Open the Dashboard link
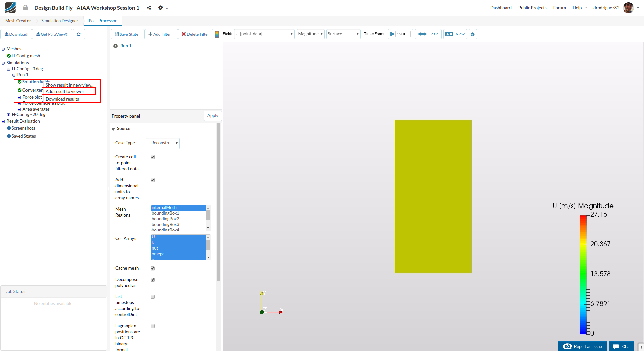644x351 pixels. (501, 8)
